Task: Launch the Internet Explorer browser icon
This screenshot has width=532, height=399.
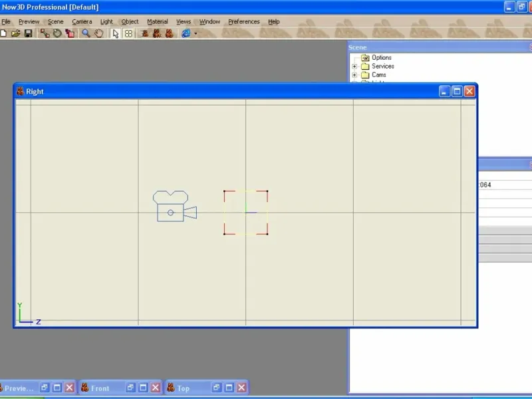Action: [x=186, y=33]
